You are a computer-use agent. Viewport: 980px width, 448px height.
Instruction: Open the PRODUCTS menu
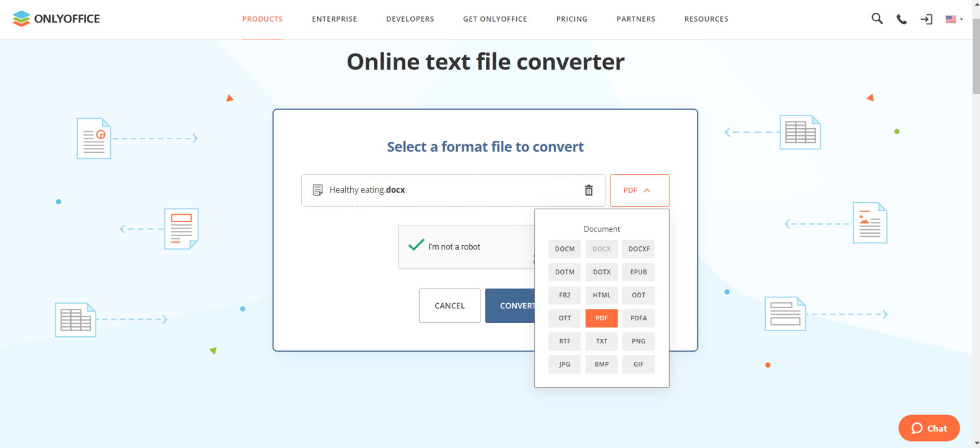tap(262, 19)
